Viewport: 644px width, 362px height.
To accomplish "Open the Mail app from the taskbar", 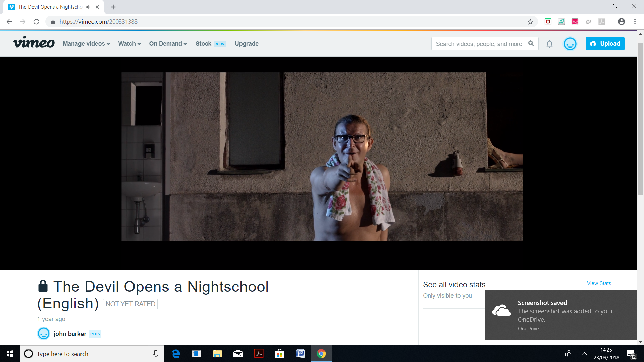I will pos(238,354).
